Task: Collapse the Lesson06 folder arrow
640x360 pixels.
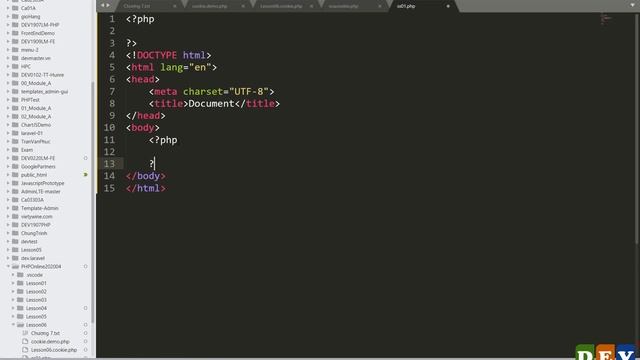Action: tap(13, 325)
